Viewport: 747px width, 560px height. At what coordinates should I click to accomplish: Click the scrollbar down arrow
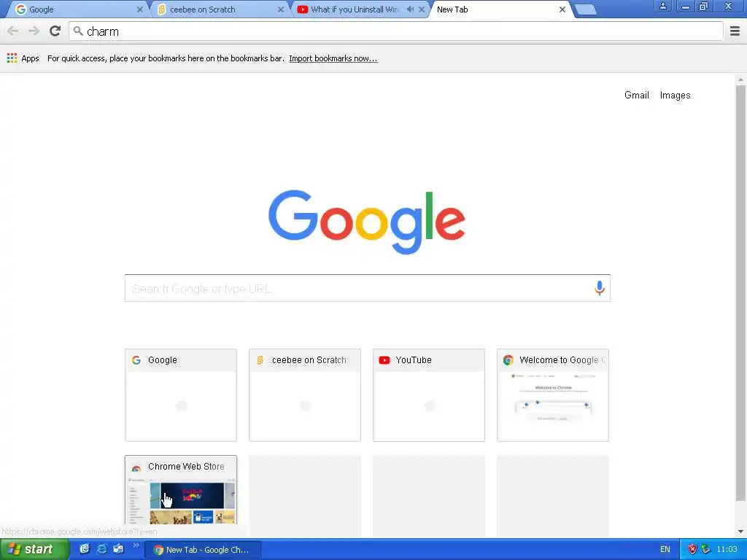coord(740,532)
